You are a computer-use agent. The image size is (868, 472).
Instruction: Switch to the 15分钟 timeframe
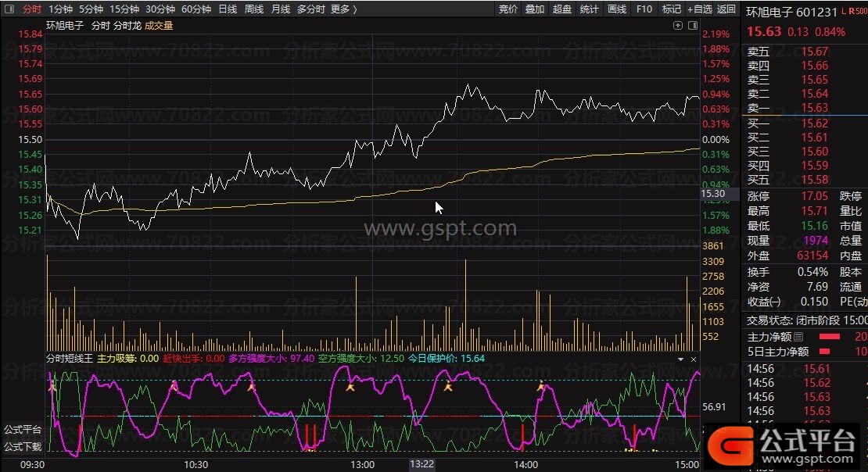[x=124, y=9]
